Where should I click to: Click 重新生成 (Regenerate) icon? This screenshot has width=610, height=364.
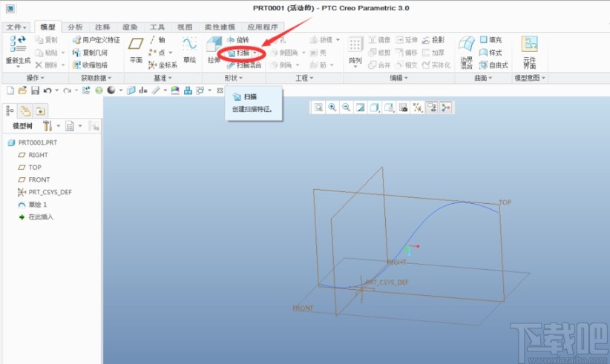click(x=17, y=45)
